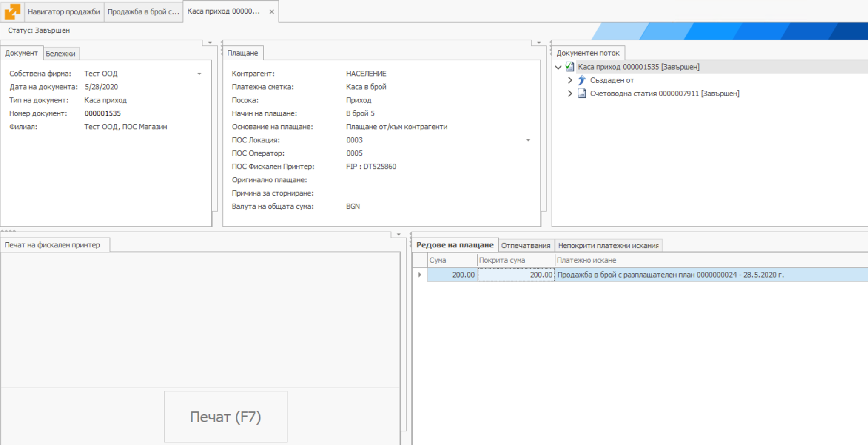Open the fiscal printer panel options arrow
868x445 pixels.
398,234
